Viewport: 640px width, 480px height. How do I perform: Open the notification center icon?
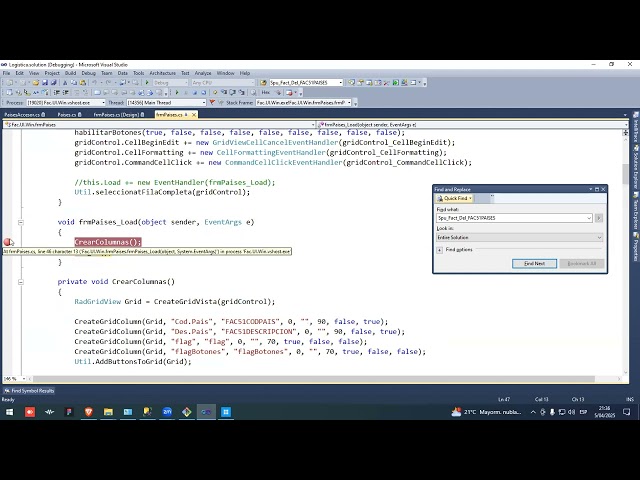coord(627,412)
